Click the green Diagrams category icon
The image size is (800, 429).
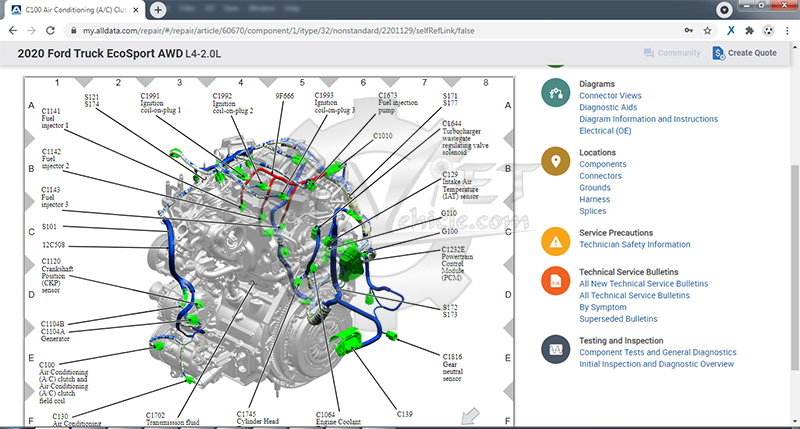point(556,93)
